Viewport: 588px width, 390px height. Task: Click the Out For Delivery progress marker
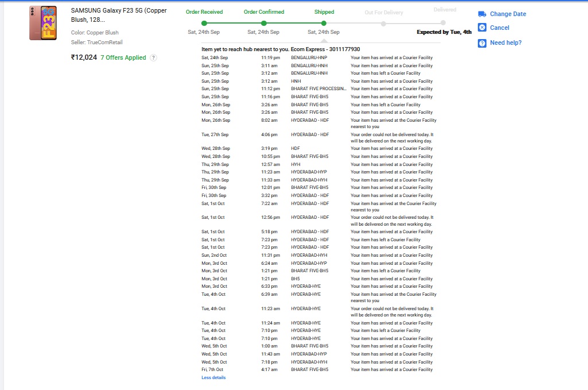click(x=383, y=24)
